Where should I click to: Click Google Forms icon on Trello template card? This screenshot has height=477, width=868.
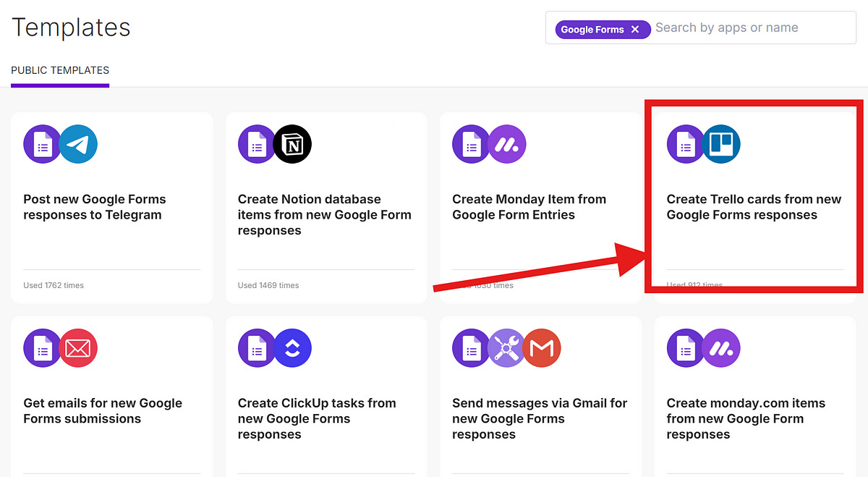pyautogui.click(x=686, y=144)
